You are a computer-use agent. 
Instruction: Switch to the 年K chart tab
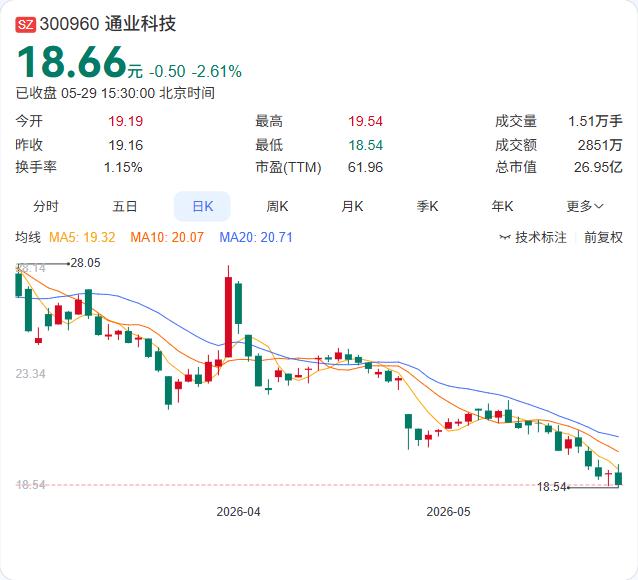click(x=502, y=206)
